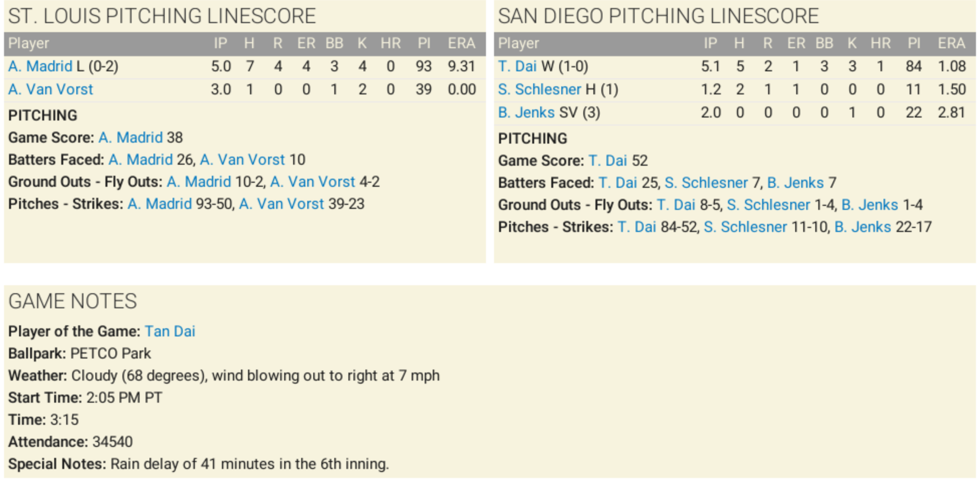Select A. Van Vorst in Batters Faced line
Viewport: 980px width, 480px height.
242,160
